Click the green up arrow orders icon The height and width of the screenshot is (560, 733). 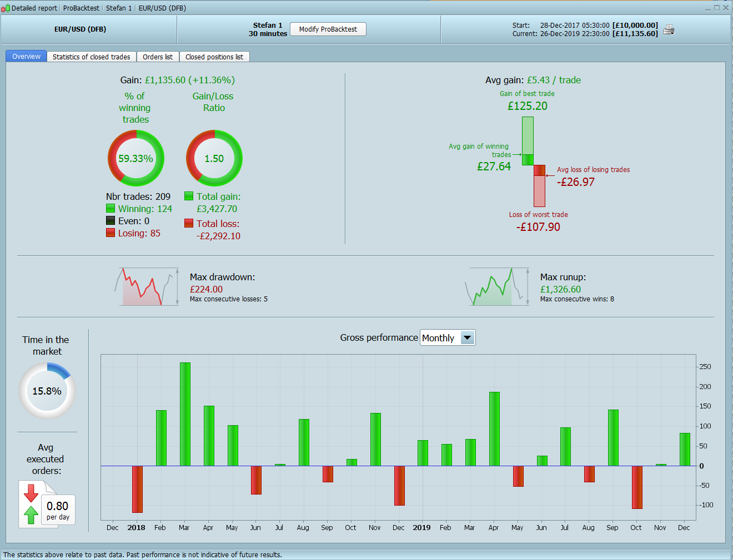click(x=31, y=515)
